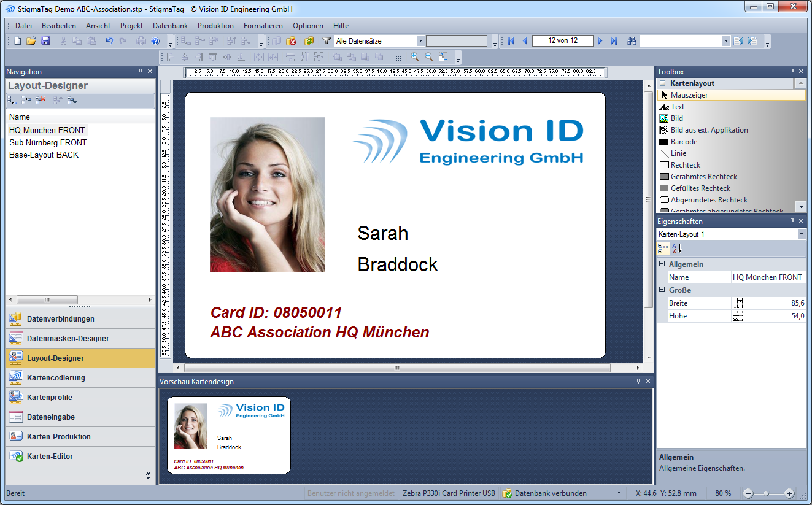Viewport: 812px width, 505px height.
Task: Go to the next record
Action: click(600, 41)
